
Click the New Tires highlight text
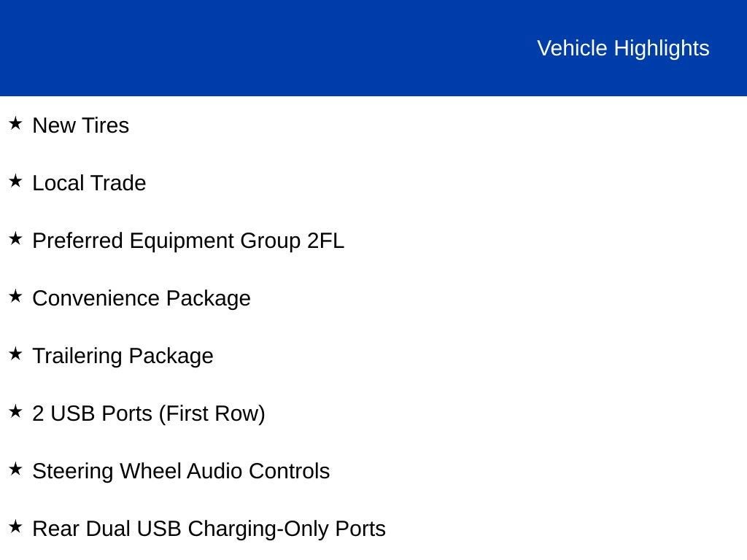(80, 125)
